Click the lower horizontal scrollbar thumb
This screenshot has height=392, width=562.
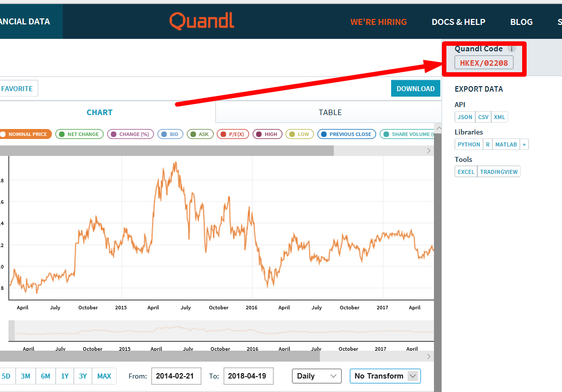click(160, 356)
